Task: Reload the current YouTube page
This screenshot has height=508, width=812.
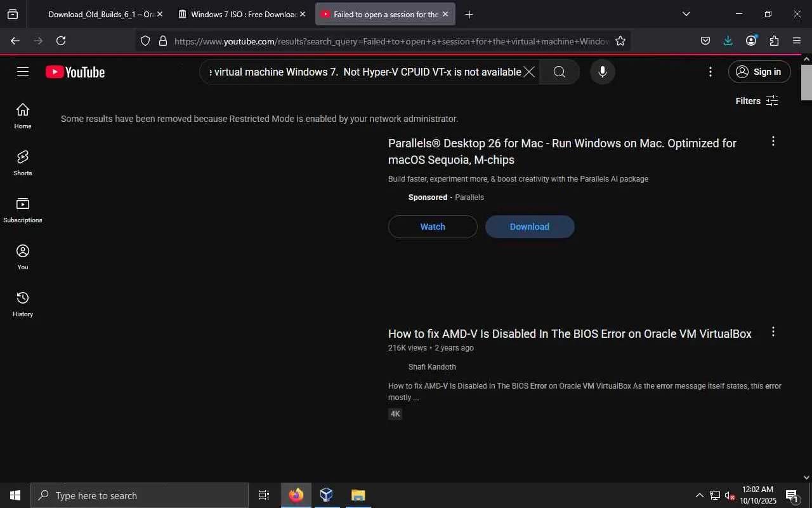Action: click(x=61, y=41)
